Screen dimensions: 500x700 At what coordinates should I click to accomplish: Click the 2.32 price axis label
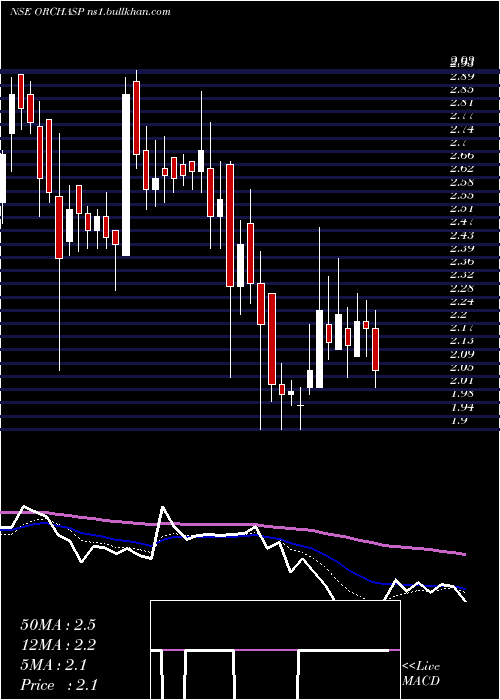pos(462,275)
